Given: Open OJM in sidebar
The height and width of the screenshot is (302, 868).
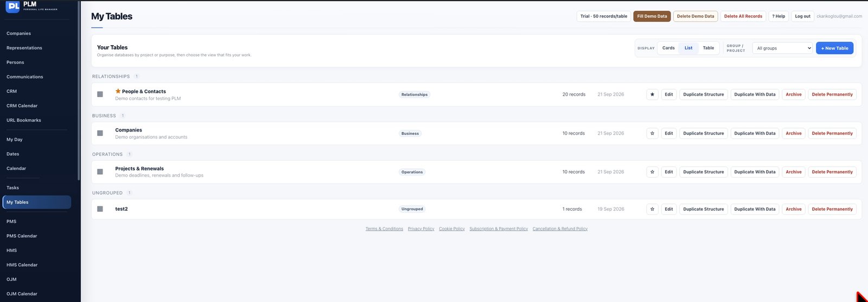Looking at the screenshot, I should pyautogui.click(x=11, y=279).
